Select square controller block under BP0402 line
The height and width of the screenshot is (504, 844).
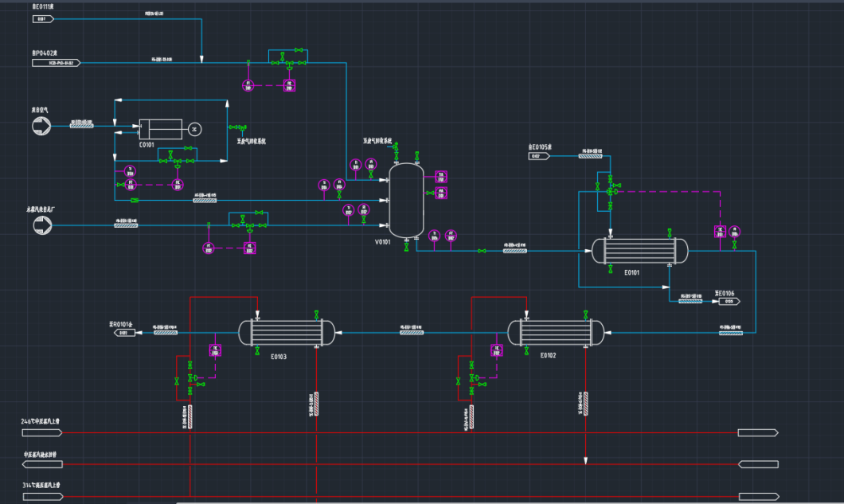290,84
